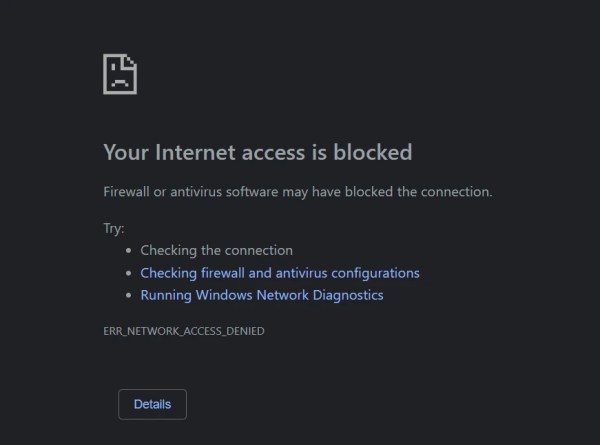Viewport: 600px width, 445px height.
Task: Open 'Checking firewall and antivirus configurations' link
Action: (280, 273)
